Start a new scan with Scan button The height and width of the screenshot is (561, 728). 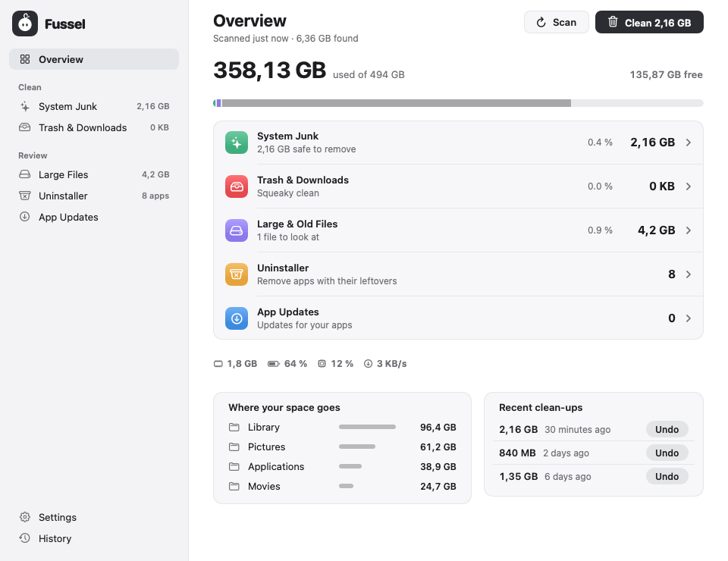click(556, 22)
